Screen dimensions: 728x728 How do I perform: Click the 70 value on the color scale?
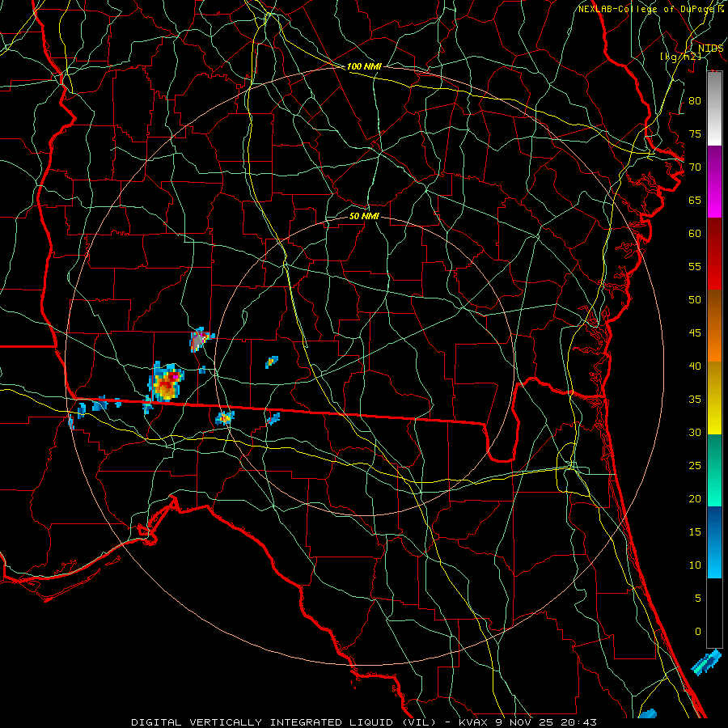click(695, 167)
